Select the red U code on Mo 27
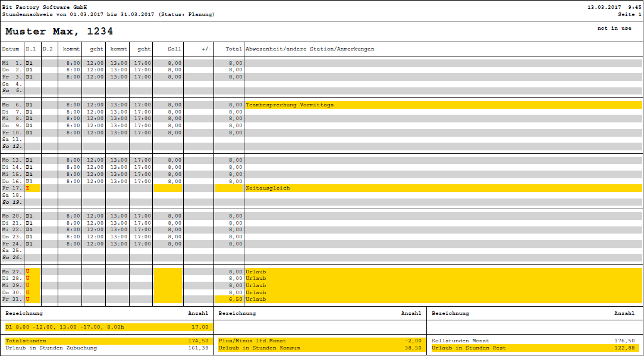 (27, 271)
